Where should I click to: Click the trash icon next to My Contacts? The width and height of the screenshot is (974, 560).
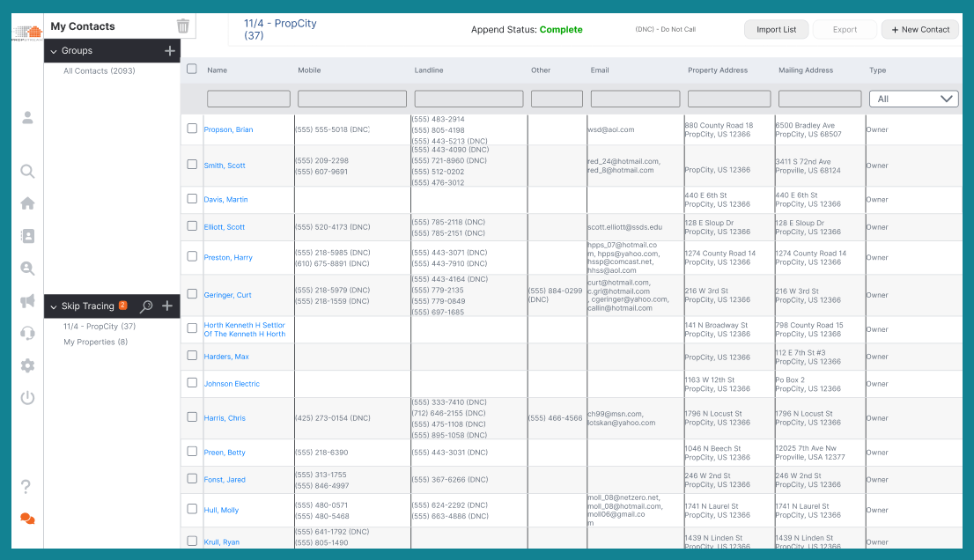point(182,26)
